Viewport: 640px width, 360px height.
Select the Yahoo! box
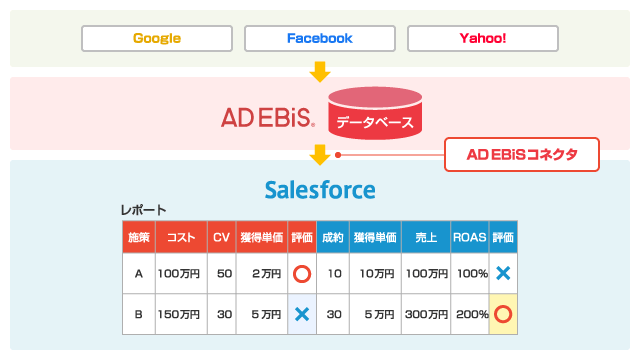coord(482,38)
